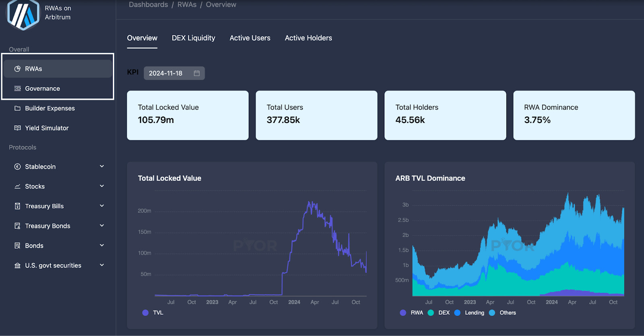Click the purple TVL legend dot
Viewport: 644px width, 336px height.
(x=145, y=313)
